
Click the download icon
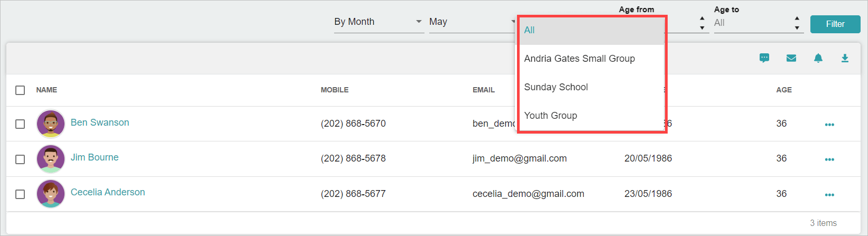point(845,58)
